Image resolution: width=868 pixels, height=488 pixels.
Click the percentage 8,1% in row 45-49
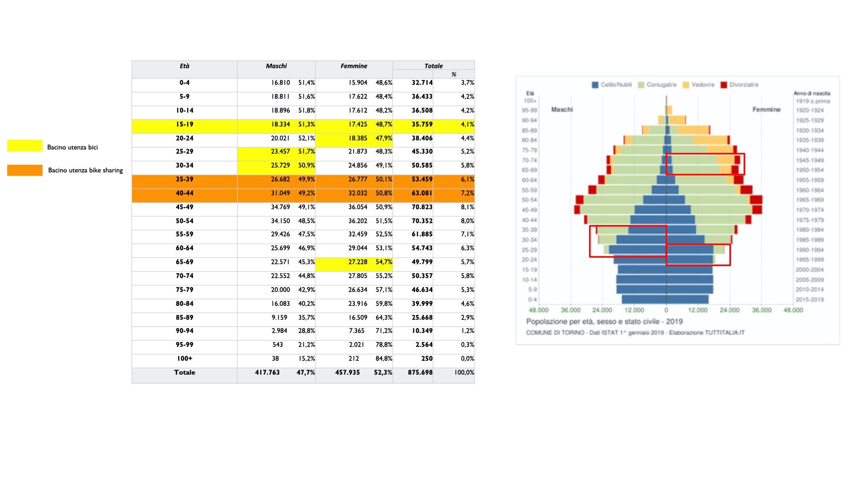click(467, 207)
